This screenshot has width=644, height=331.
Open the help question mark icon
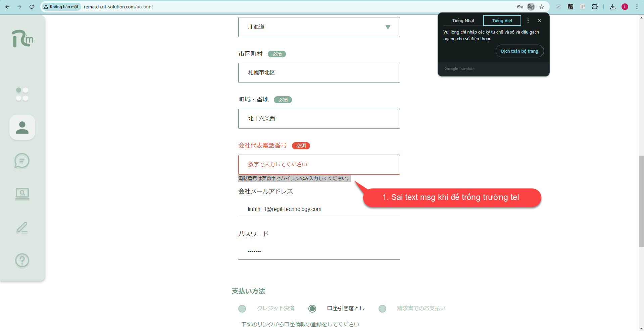pos(22,260)
